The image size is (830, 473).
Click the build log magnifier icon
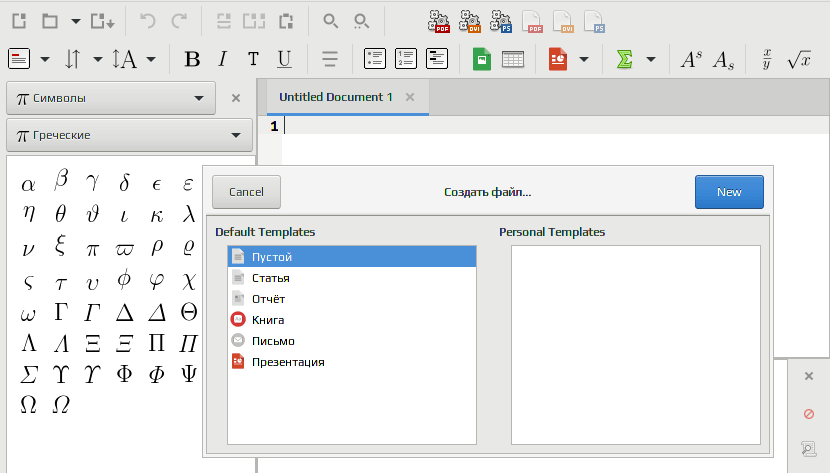808,449
